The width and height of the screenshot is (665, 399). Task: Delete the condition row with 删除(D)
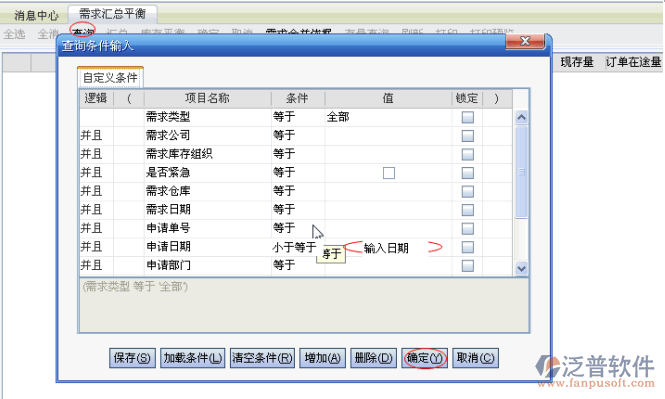point(373,358)
